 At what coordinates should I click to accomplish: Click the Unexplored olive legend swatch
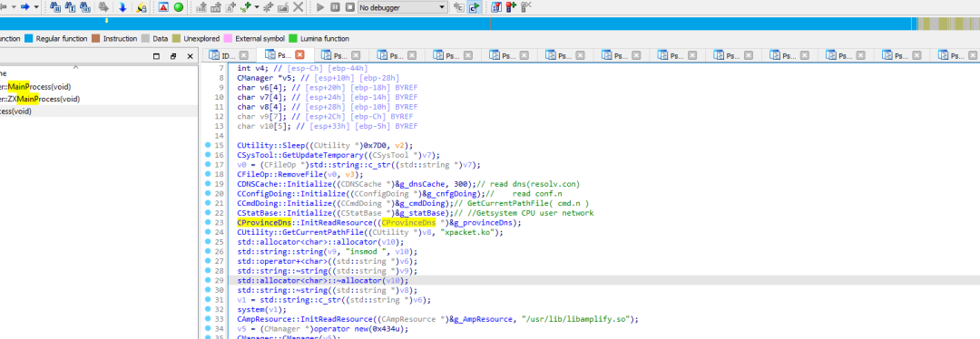tap(177, 39)
